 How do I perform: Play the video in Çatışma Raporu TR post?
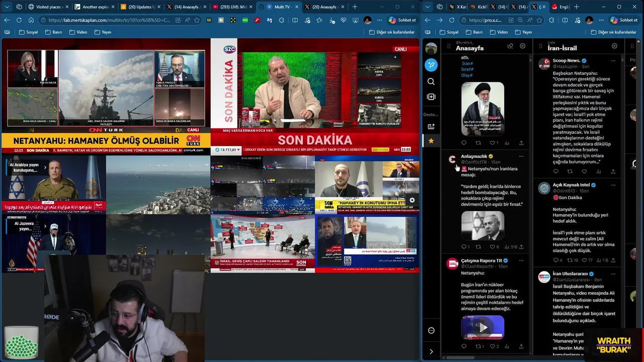coord(483,328)
